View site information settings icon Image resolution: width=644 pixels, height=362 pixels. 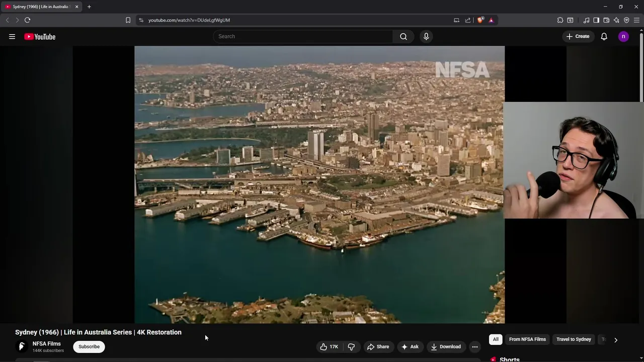tap(141, 20)
